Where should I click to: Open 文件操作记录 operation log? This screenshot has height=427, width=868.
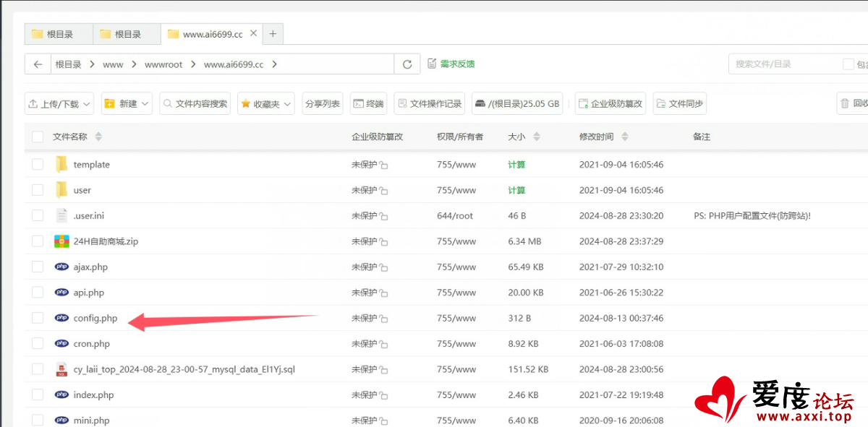pyautogui.click(x=430, y=103)
